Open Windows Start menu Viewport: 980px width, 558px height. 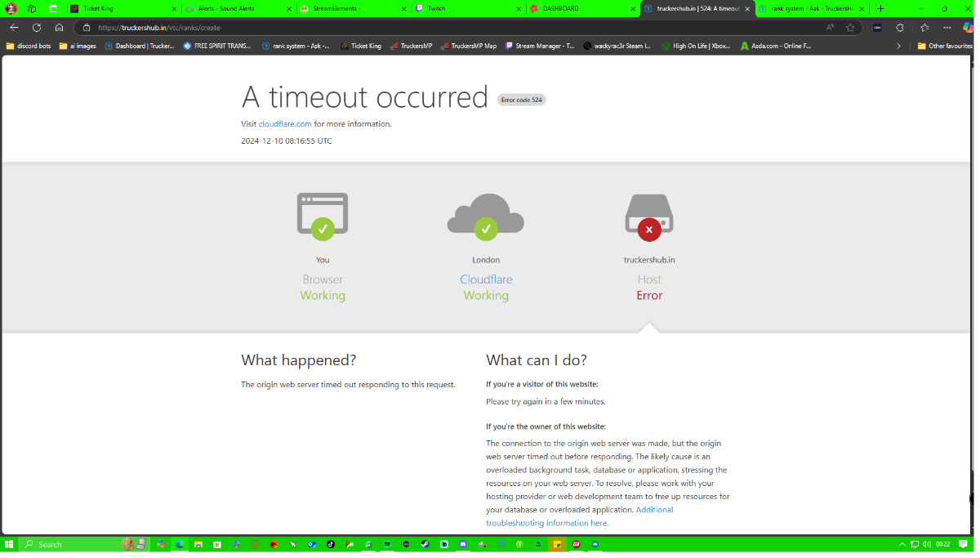(x=9, y=544)
